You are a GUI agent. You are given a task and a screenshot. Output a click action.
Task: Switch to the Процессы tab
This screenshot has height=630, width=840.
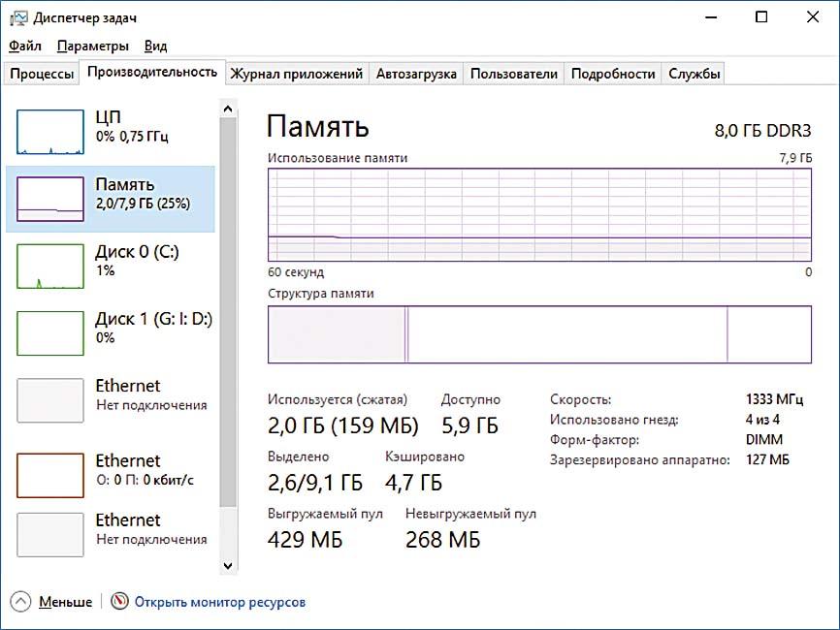[x=41, y=74]
